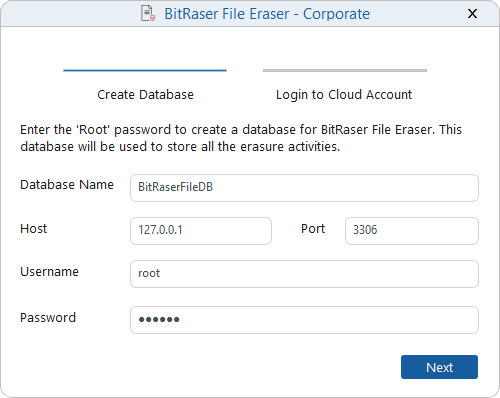This screenshot has height=398, width=500.
Task: Click the Host field showing 127.0.0.1
Action: [x=201, y=231]
